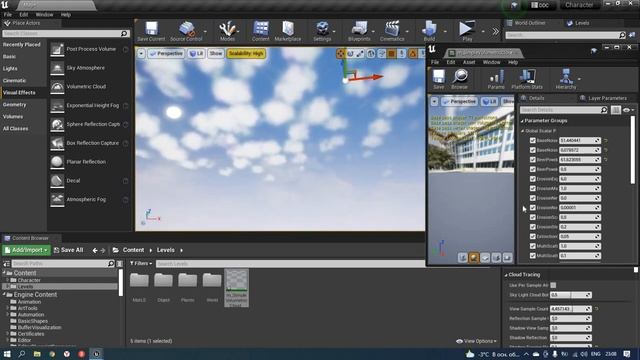Collapse the Cloud Tracing section
640x360 pixels.
[x=506, y=275]
